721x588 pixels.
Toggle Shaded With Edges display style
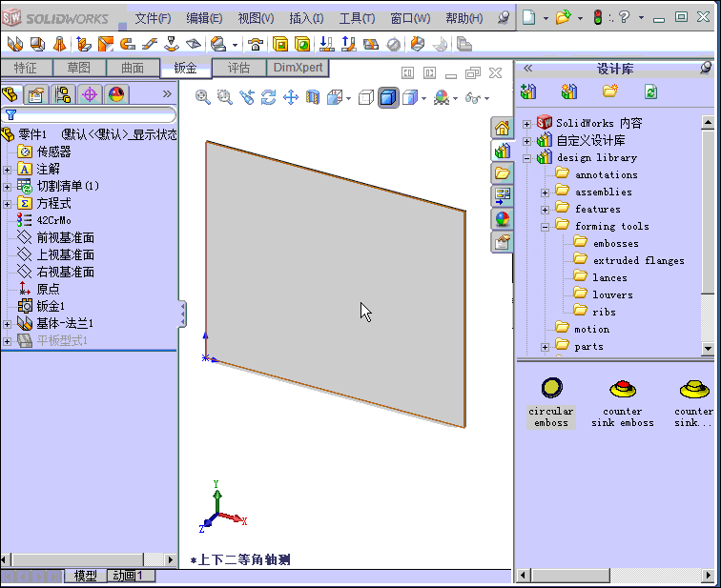coord(388,97)
